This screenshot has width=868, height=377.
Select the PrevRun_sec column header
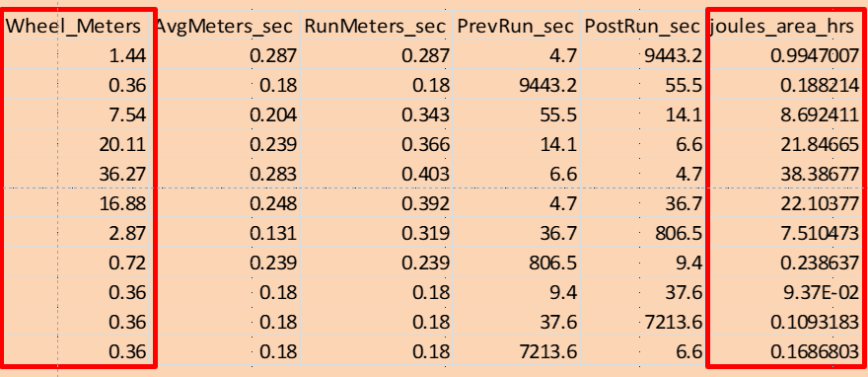(x=516, y=26)
